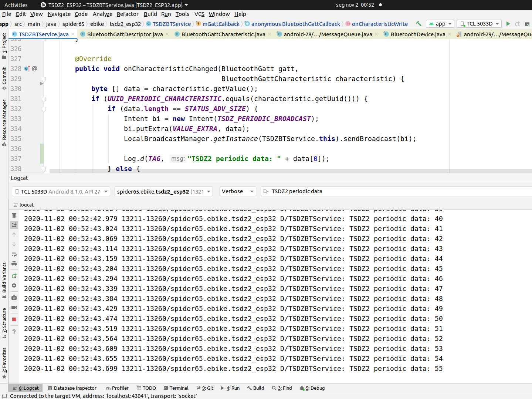Image resolution: width=532 pixels, height=399 pixels.
Task: Open the clock showing seg nov 2 00:52
Action: point(355,5)
